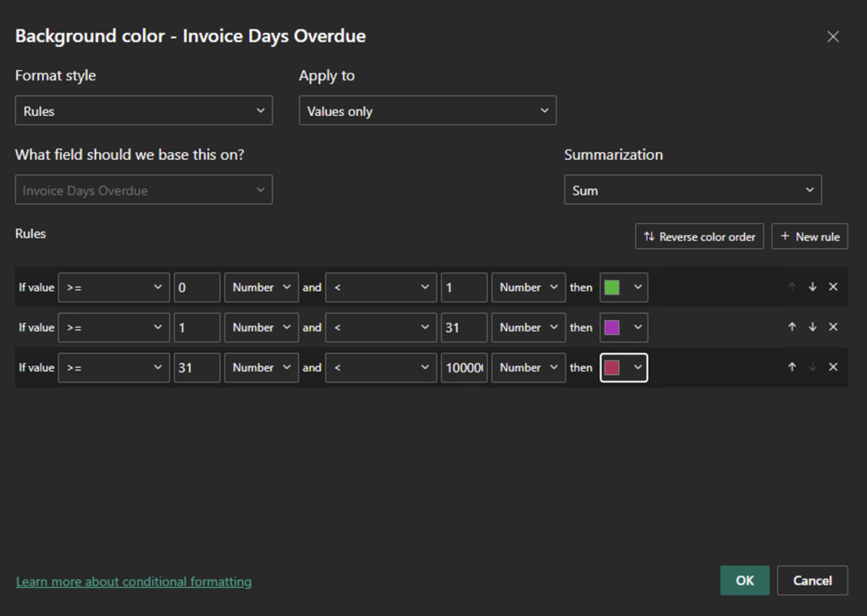The width and height of the screenshot is (867, 616).
Task: Open Learn more about conditional formatting link
Action: (x=134, y=582)
